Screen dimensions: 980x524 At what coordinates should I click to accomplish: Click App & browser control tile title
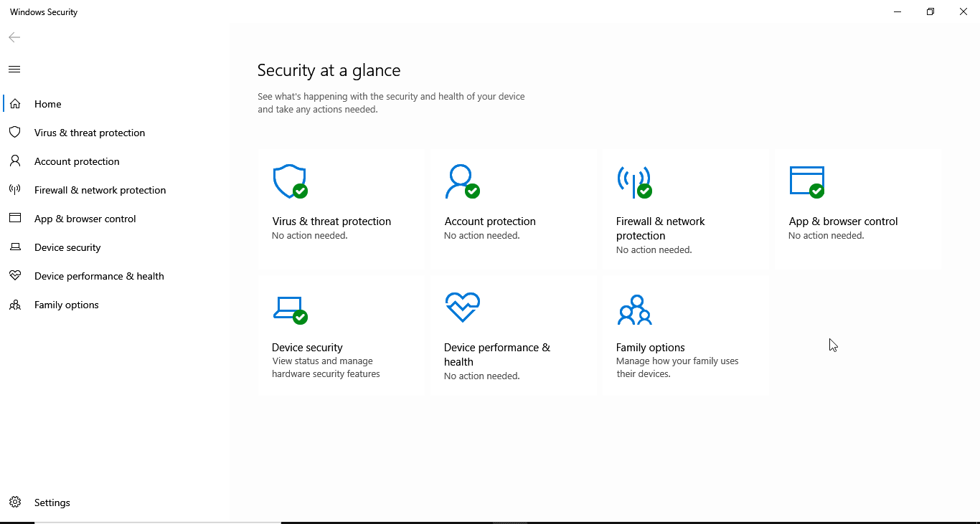click(x=843, y=221)
